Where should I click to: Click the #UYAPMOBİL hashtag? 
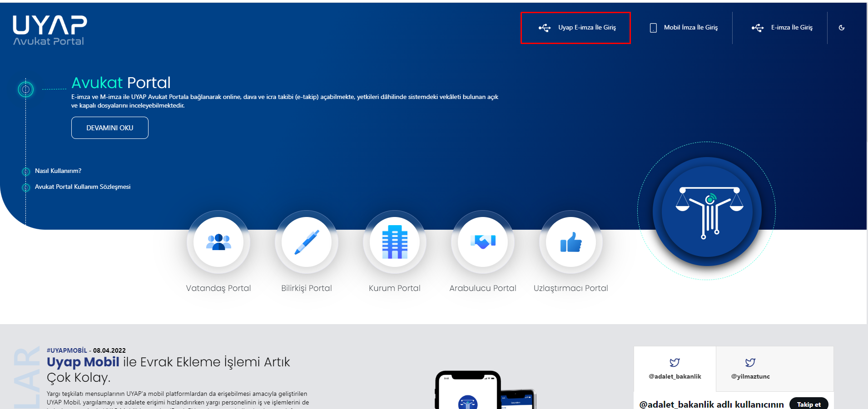[67, 350]
